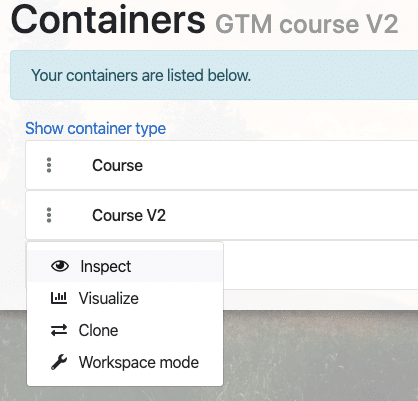This screenshot has width=418, height=401.
Task: Choose the Inspect menu entry
Action: pyautogui.click(x=125, y=266)
